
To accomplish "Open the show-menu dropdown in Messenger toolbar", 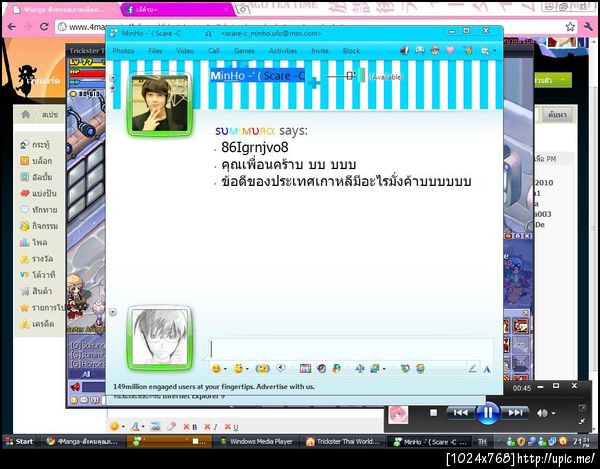I will click(488, 50).
